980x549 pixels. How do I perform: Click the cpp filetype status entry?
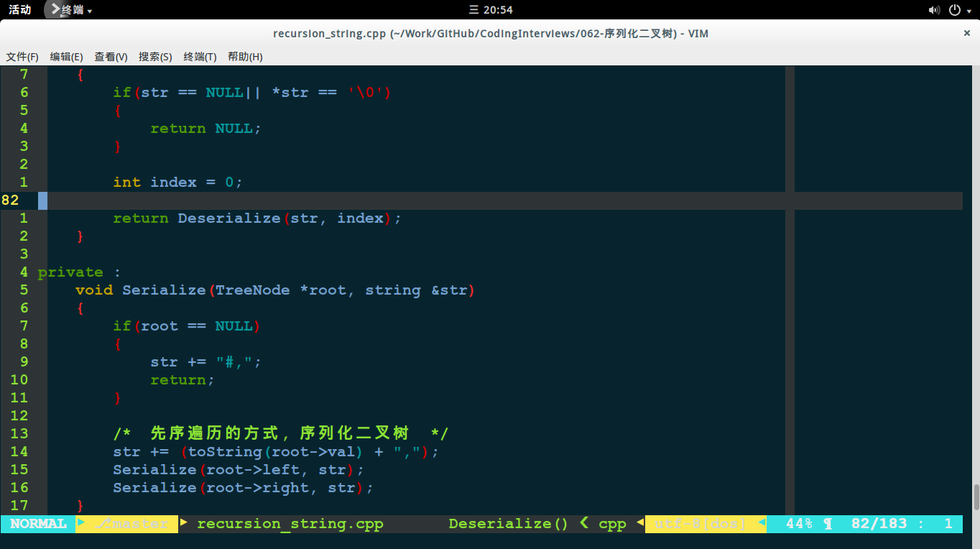click(612, 524)
